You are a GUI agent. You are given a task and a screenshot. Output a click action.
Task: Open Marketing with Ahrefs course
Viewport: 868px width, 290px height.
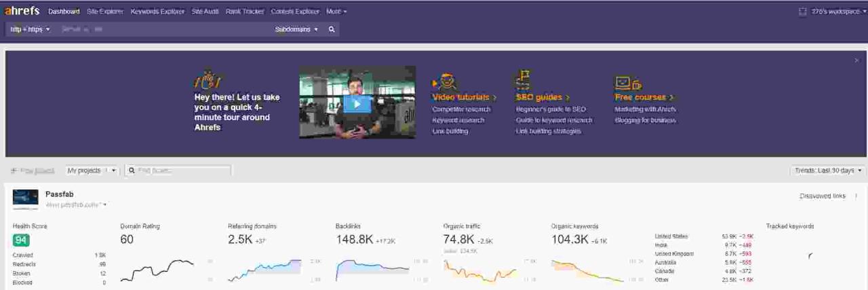[646, 109]
